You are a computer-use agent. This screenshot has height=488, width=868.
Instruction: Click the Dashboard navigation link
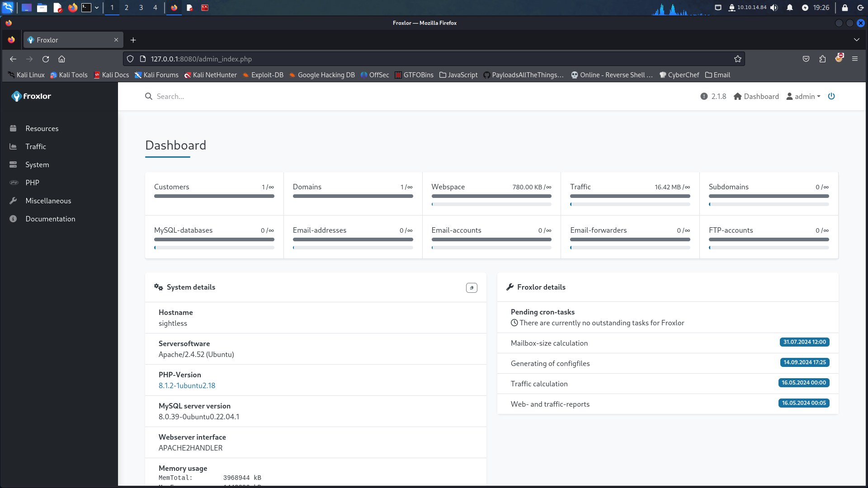coord(756,96)
